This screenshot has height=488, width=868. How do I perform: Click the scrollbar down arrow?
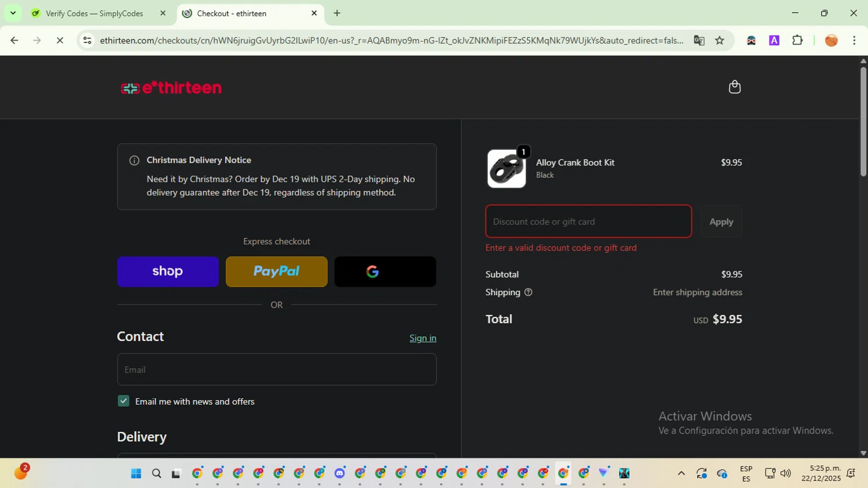(863, 453)
